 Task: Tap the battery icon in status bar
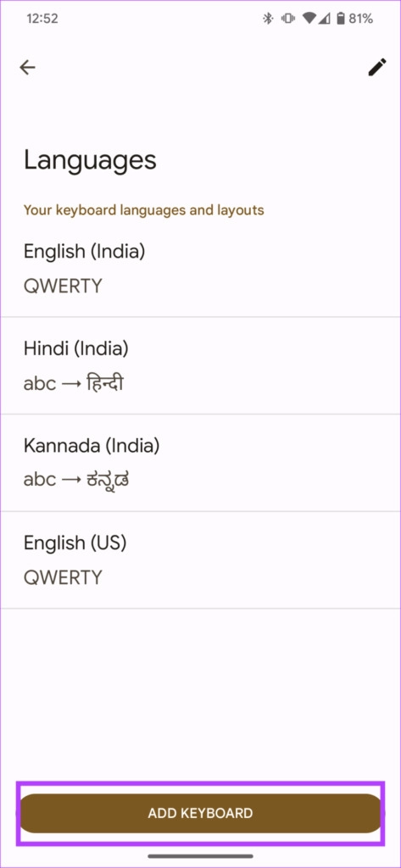(340, 19)
